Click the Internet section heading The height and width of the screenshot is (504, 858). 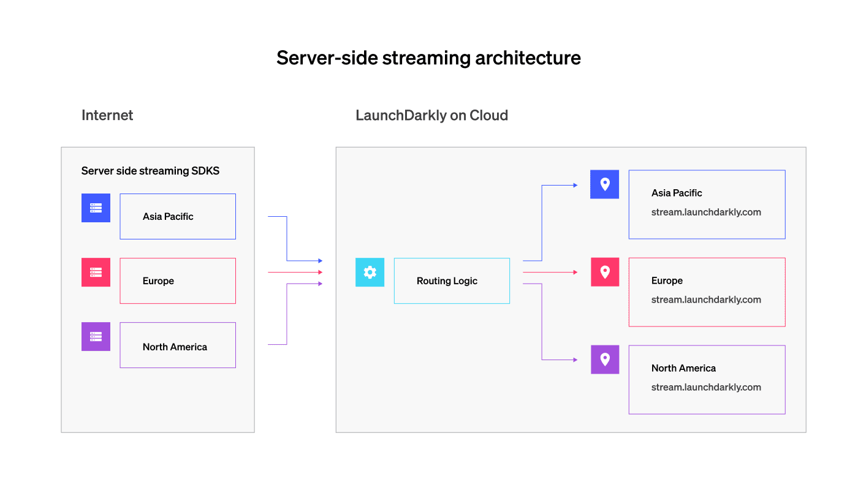tap(107, 115)
